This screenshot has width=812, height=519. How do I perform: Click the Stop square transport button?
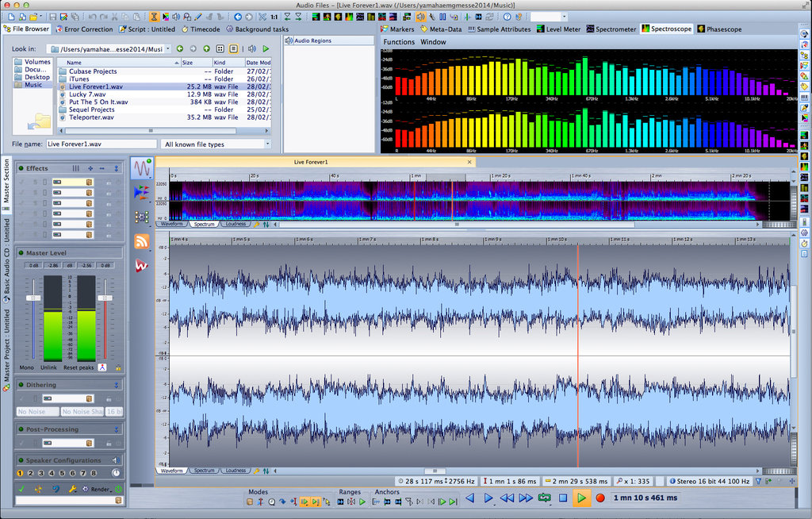(563, 498)
